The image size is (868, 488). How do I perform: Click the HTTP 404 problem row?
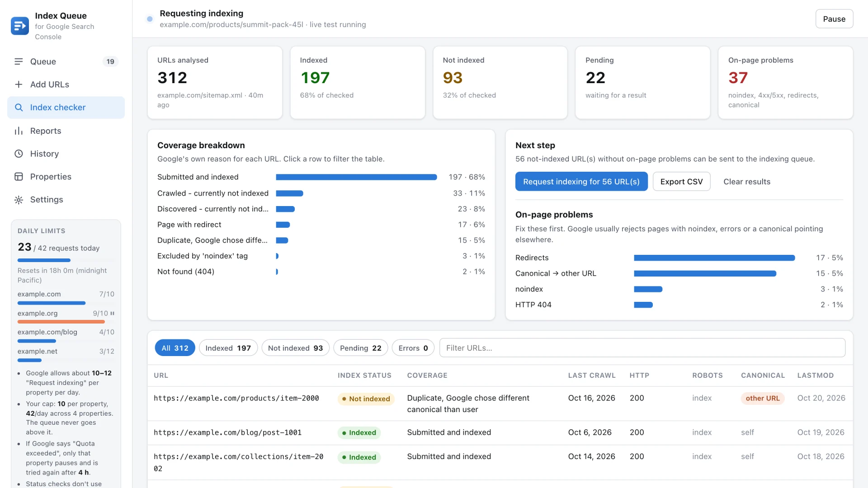point(679,305)
